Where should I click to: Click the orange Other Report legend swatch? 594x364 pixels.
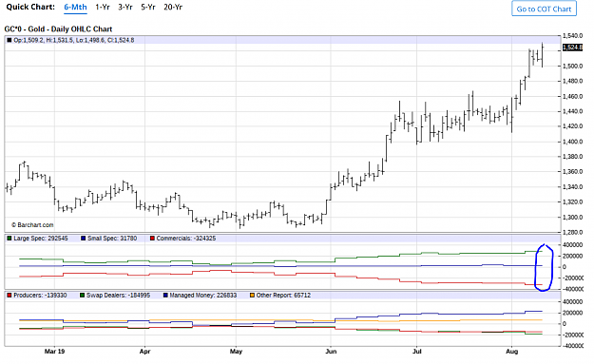252,295
